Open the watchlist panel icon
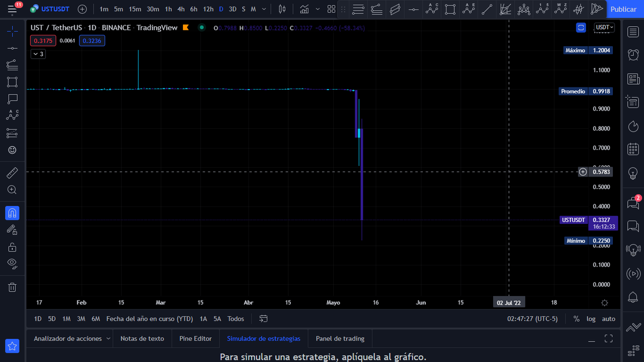This screenshot has width=644, height=362. [633, 32]
